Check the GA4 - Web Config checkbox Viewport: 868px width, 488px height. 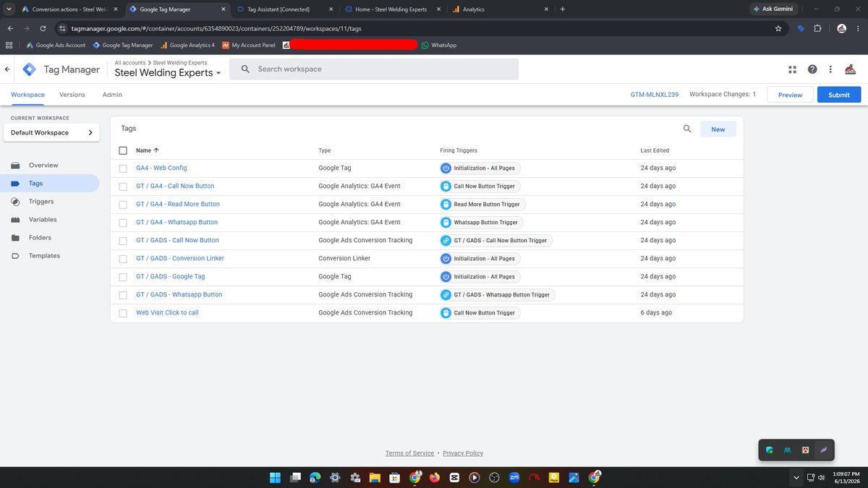(123, 168)
